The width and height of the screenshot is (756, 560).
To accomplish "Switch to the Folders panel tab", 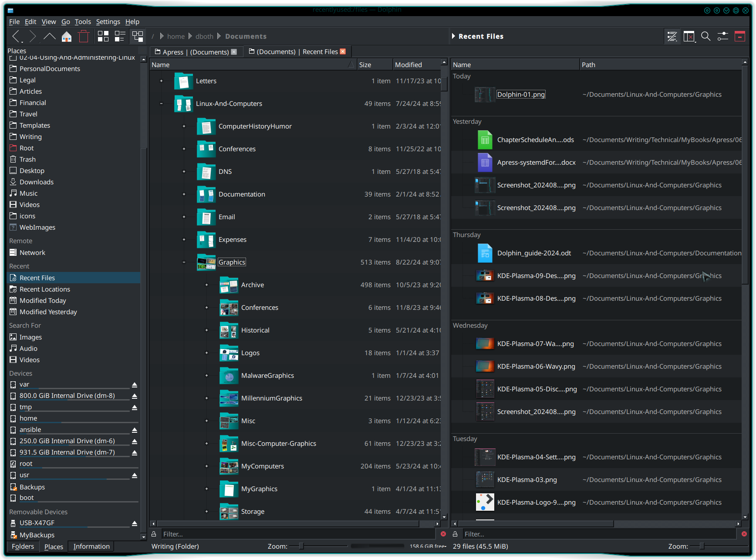I will pos(23,546).
